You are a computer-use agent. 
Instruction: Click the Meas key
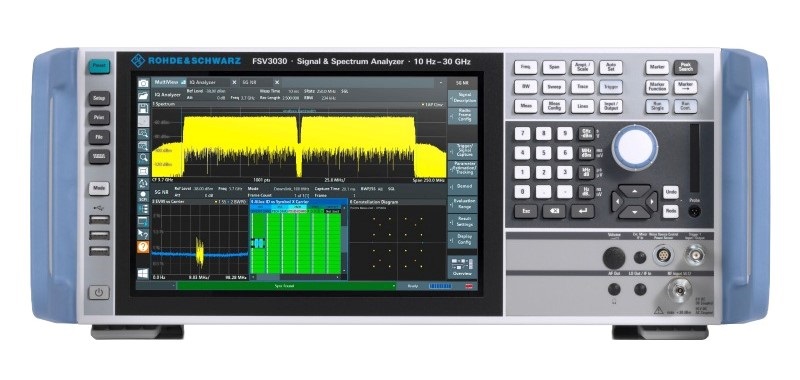tap(526, 106)
